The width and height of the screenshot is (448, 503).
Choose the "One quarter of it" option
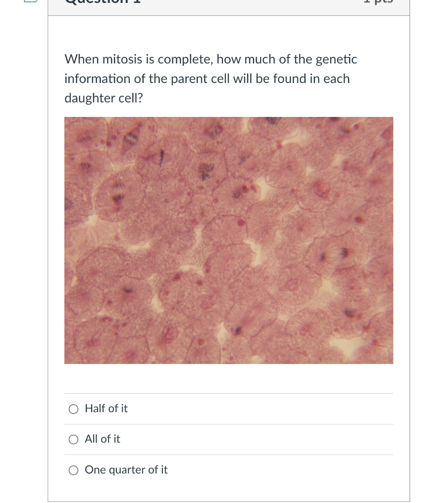click(73, 470)
